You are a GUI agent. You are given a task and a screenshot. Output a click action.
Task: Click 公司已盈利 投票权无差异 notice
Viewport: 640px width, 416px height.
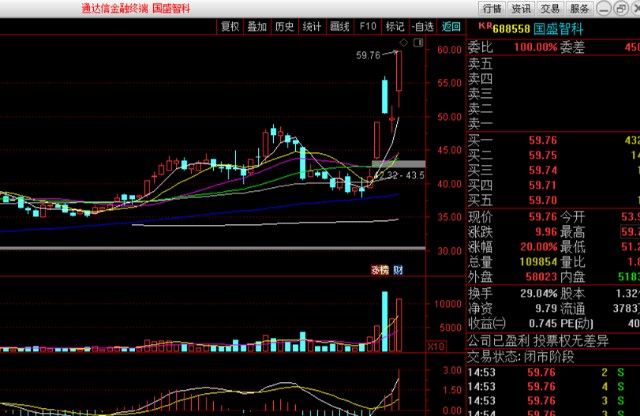coord(538,340)
